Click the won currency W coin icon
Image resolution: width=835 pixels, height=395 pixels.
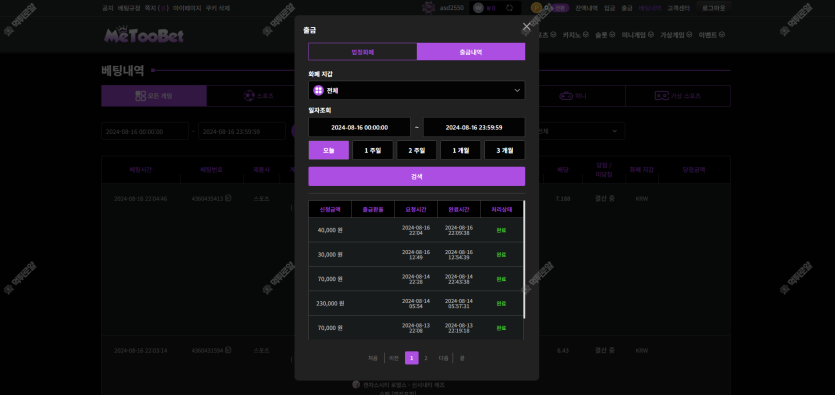point(478,8)
